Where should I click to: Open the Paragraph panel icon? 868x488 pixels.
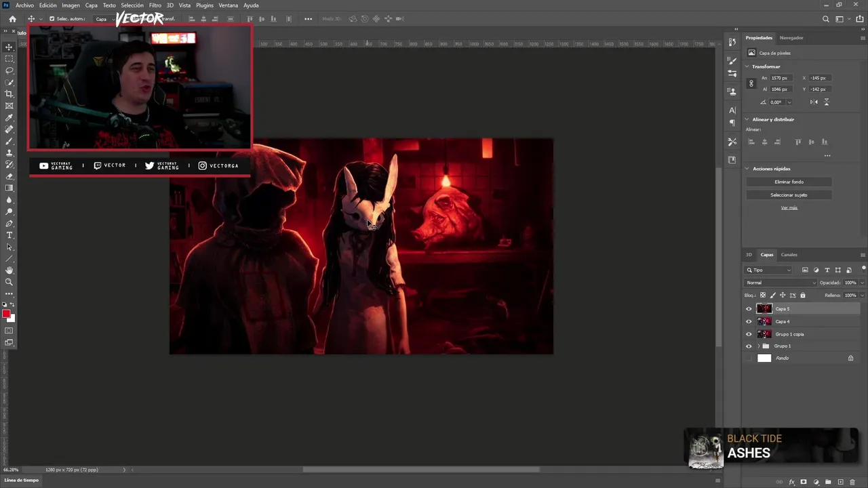(x=732, y=123)
